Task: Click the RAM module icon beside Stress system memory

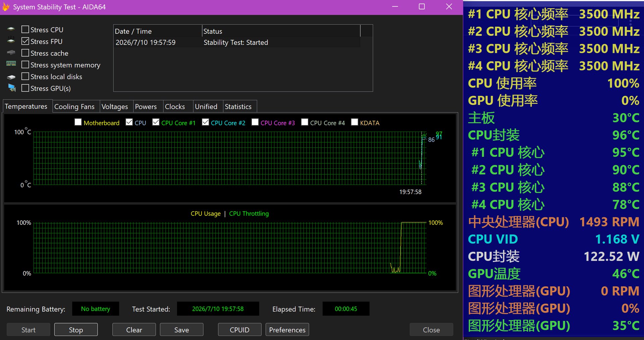Action: (x=11, y=64)
